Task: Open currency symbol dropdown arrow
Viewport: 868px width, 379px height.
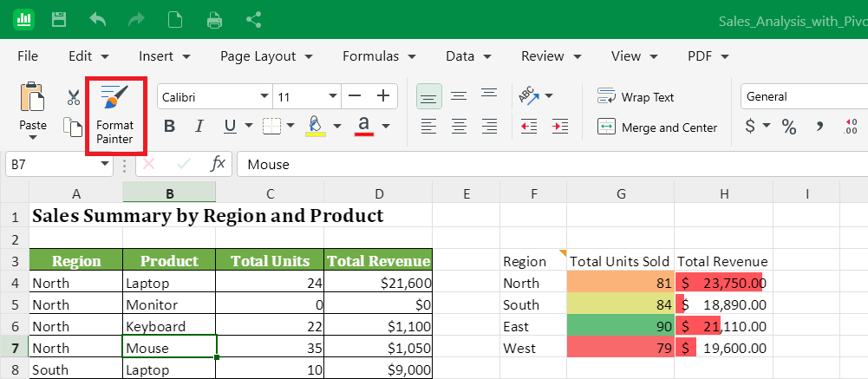Action: (x=767, y=126)
